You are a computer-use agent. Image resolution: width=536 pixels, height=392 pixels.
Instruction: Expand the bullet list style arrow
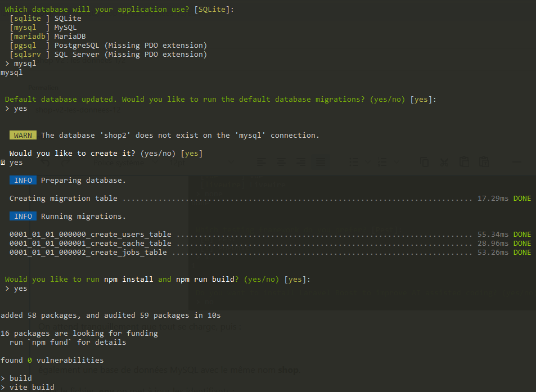point(368,162)
